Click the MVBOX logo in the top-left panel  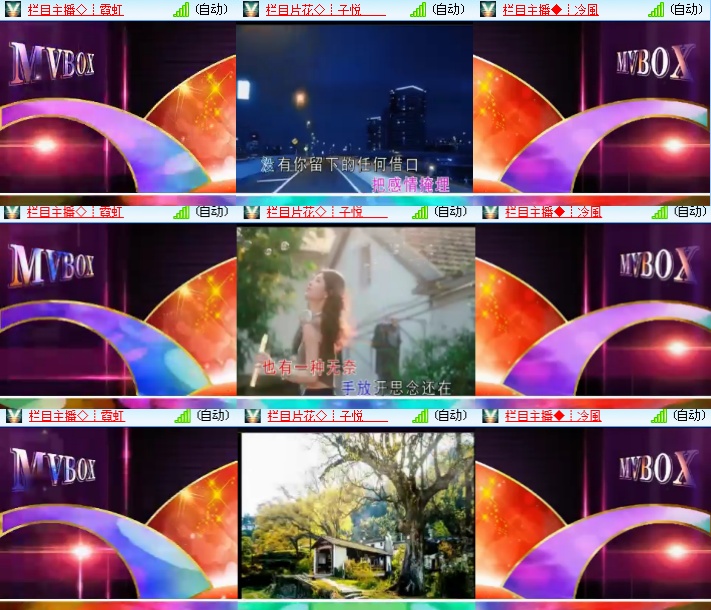click(x=52, y=64)
